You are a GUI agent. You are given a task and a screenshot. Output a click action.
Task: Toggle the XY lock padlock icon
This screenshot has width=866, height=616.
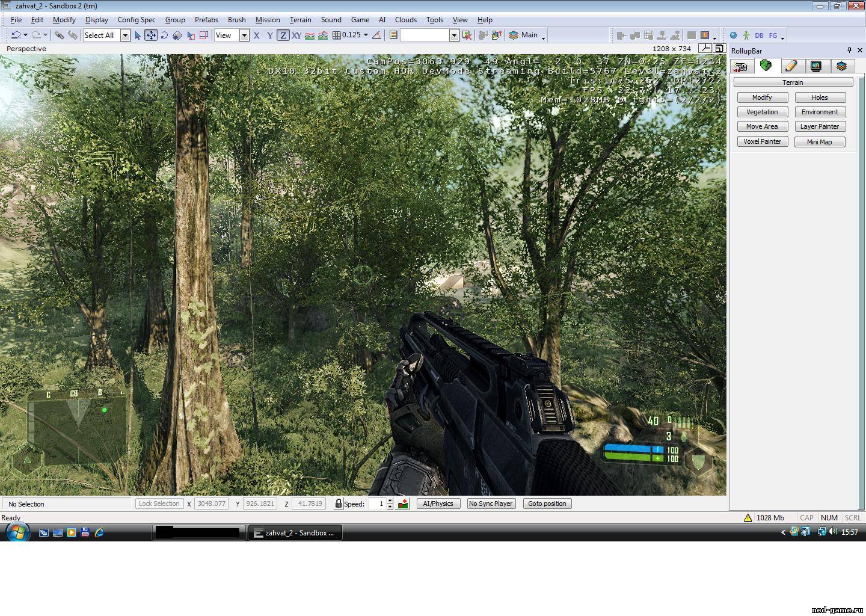339,504
